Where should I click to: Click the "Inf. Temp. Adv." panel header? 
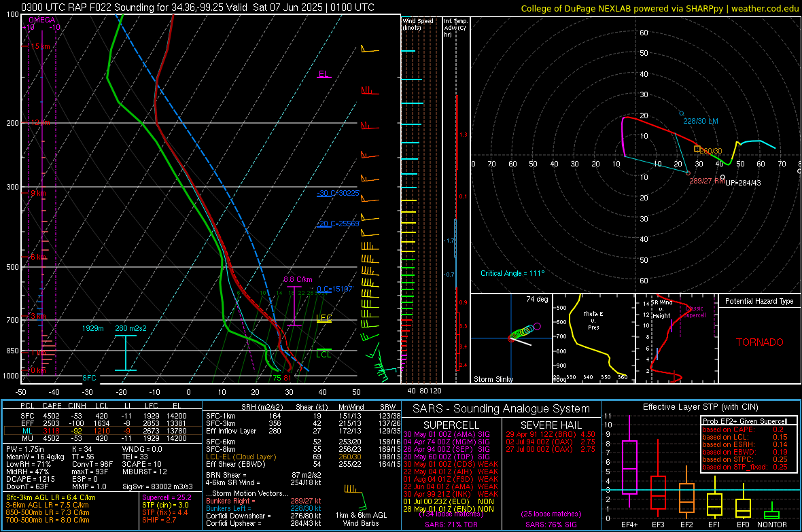click(x=455, y=28)
